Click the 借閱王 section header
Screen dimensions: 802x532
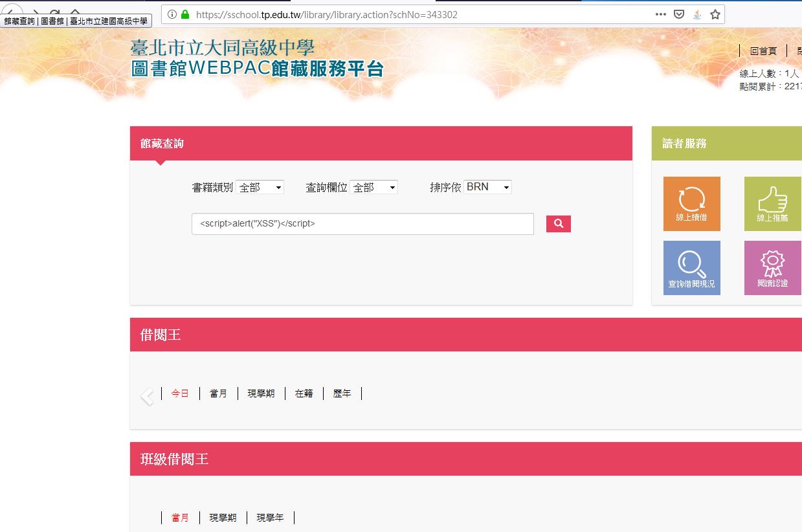[466, 335]
